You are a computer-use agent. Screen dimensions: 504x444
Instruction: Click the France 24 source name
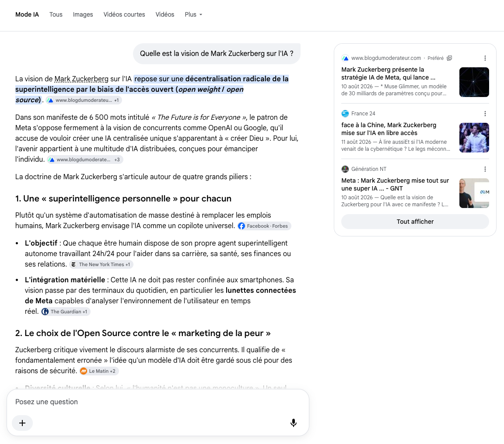[363, 114]
